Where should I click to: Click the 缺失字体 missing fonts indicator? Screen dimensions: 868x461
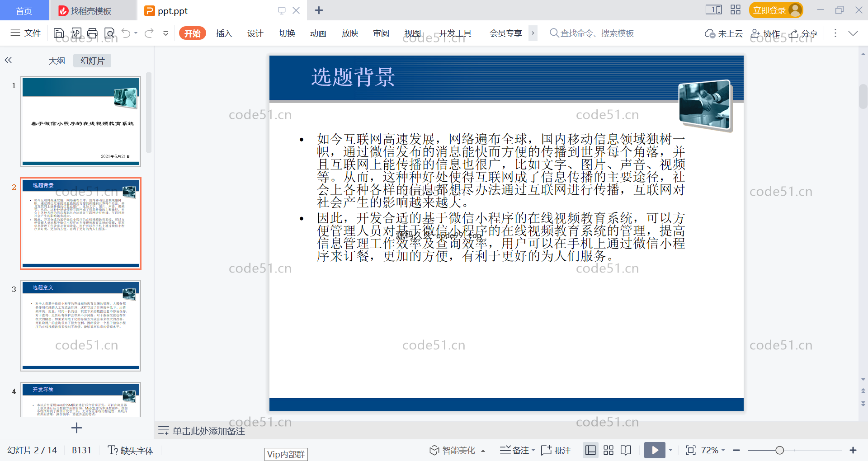[x=131, y=450]
